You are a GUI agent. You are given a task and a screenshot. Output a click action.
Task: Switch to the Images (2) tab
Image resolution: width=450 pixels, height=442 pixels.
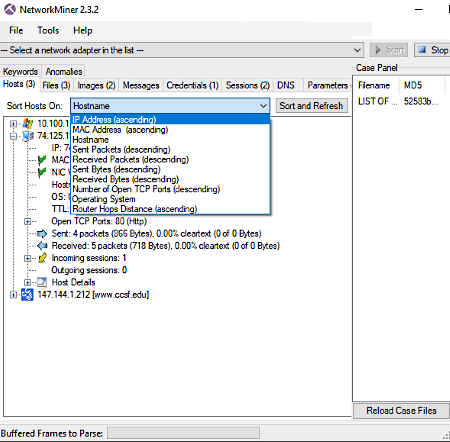(x=96, y=86)
